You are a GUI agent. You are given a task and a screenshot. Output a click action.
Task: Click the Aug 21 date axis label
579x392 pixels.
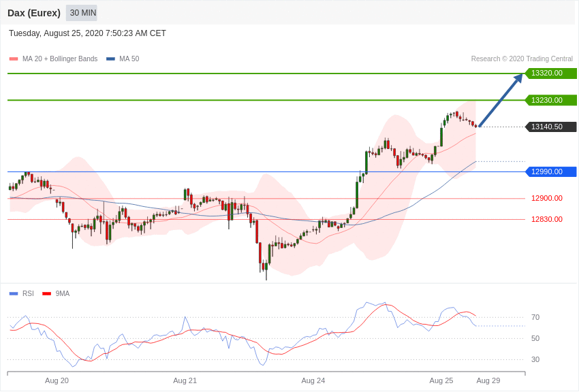(x=185, y=380)
